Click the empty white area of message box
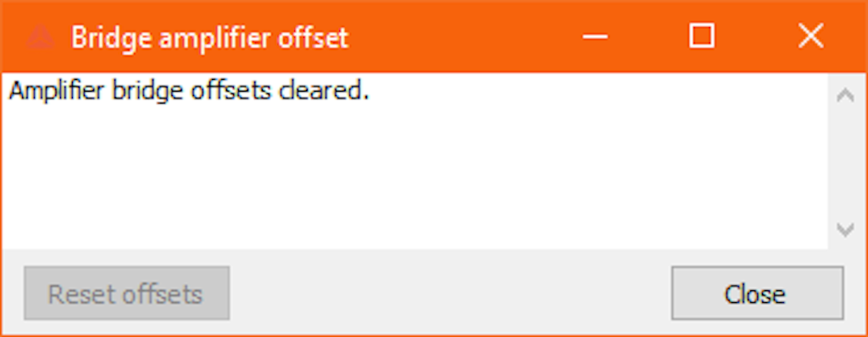 [415, 177]
